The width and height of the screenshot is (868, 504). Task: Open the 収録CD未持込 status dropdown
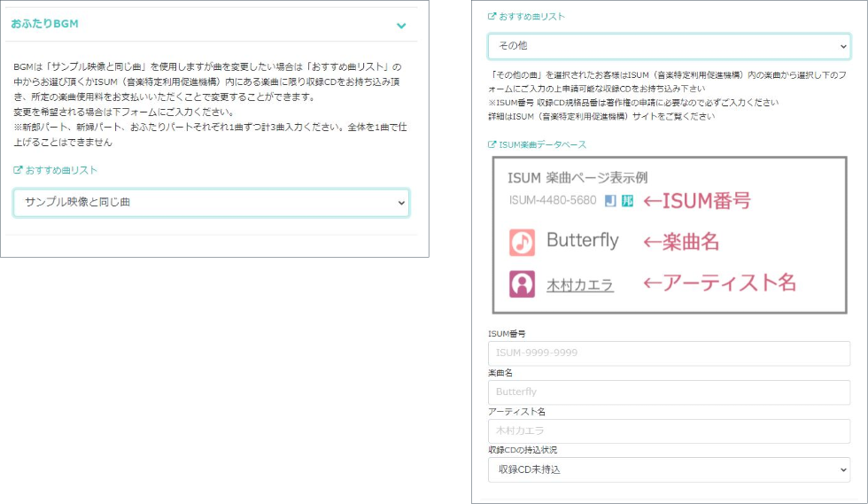pos(669,469)
